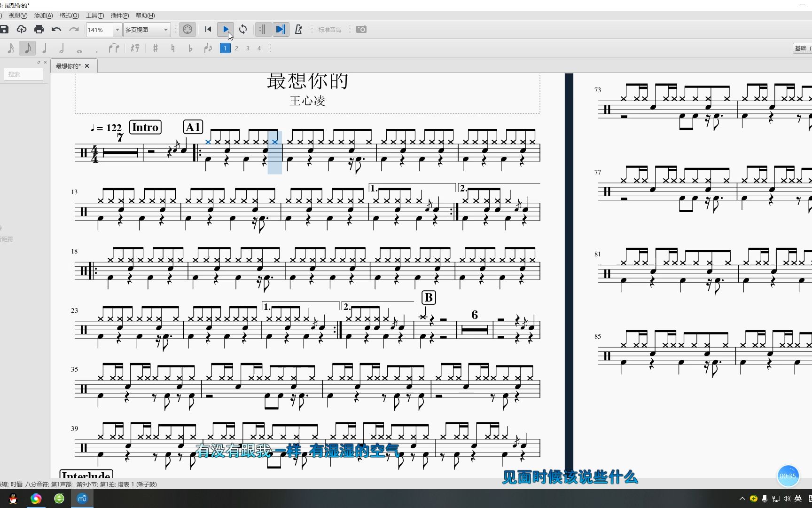Focus the palette 搜索 search field
812x508 pixels.
23,74
